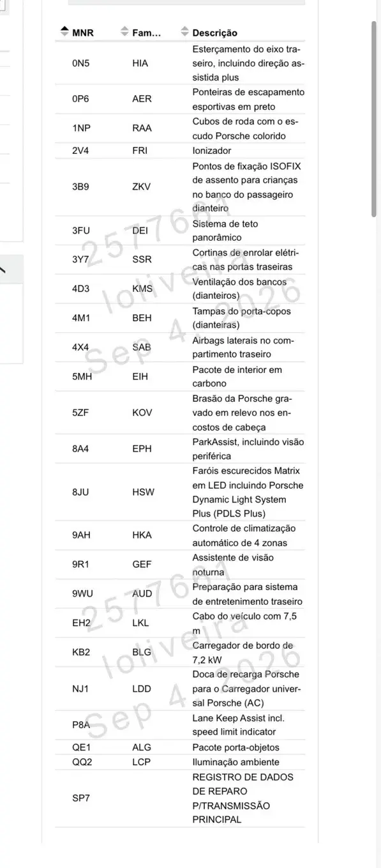Click the vertical scrollbar on right edge
The width and height of the screenshot is (381, 868).
tap(375, 128)
